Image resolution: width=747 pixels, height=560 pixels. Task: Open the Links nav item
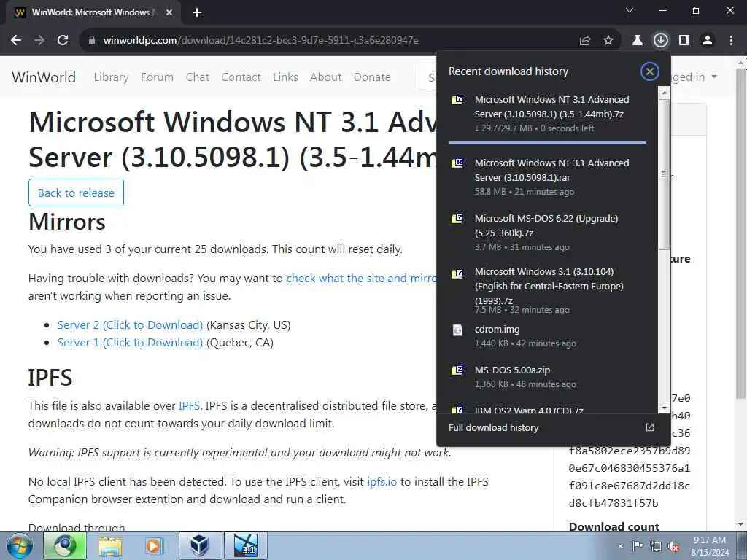[x=285, y=77]
